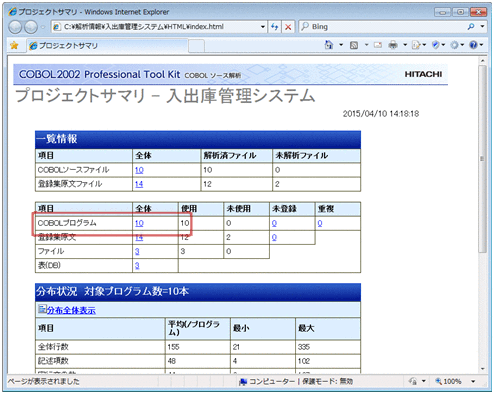Go to the Home page icon
This screenshot has width=495, height=395.
coord(329,45)
